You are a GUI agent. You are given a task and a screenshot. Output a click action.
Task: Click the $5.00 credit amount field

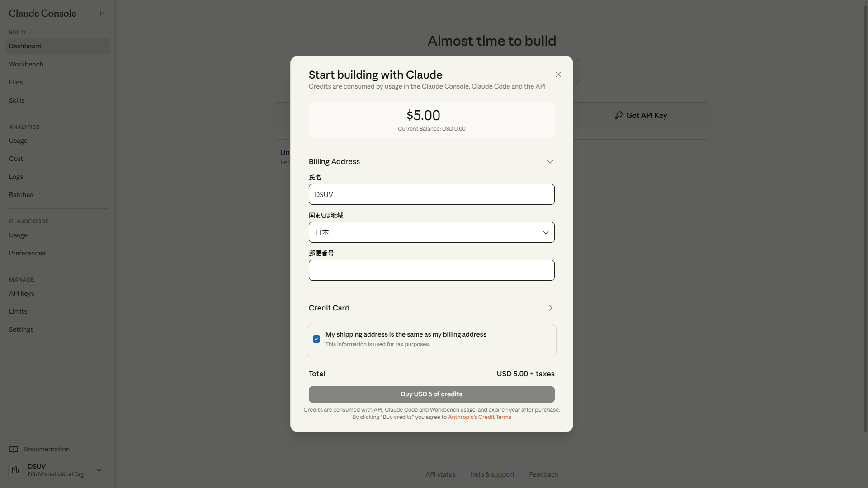(x=423, y=116)
